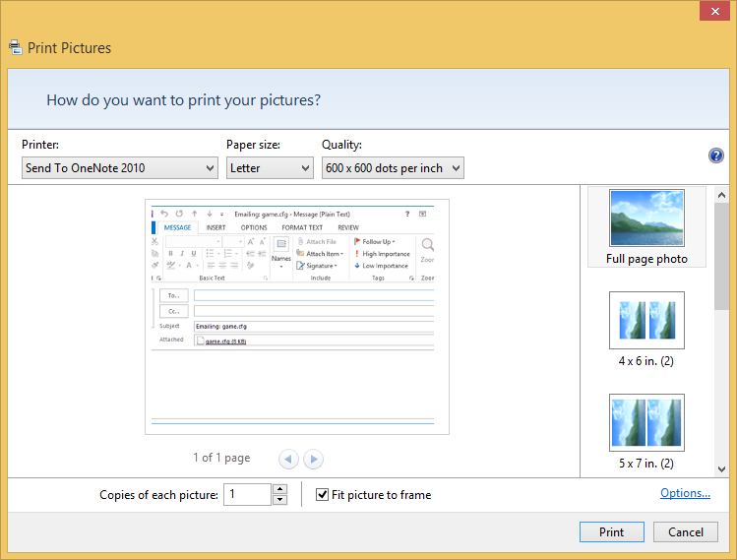Close the Print Pictures window
The height and width of the screenshot is (560, 737).
(712, 12)
